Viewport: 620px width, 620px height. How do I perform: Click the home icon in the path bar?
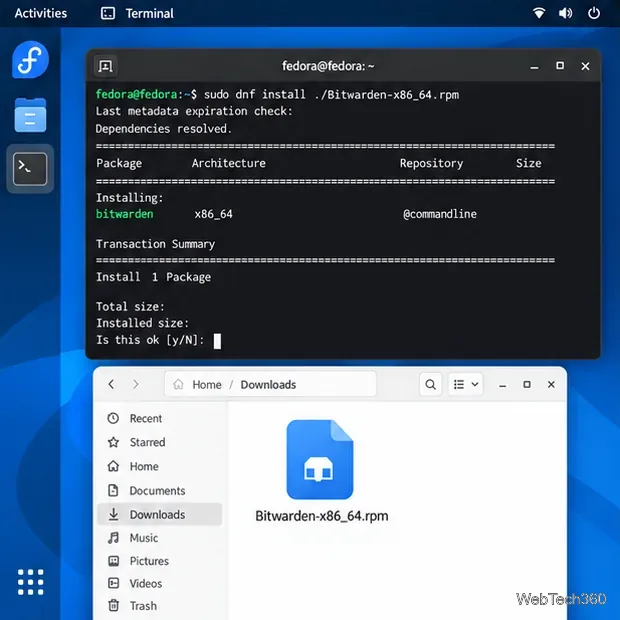(178, 384)
